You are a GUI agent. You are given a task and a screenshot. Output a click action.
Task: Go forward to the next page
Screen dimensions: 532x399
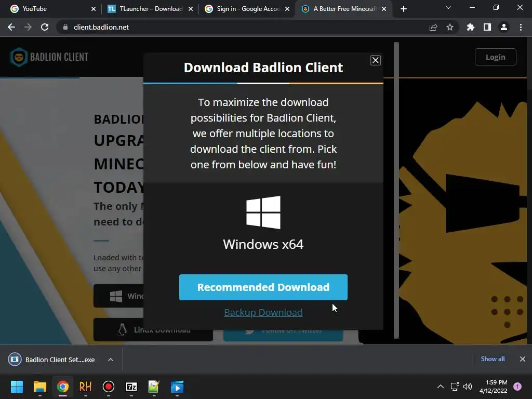(28, 27)
